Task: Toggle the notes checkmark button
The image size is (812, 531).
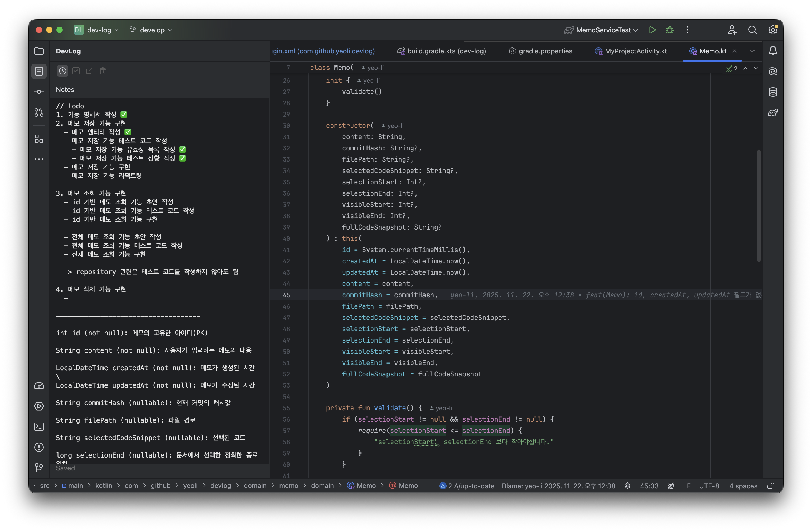Action: point(76,71)
